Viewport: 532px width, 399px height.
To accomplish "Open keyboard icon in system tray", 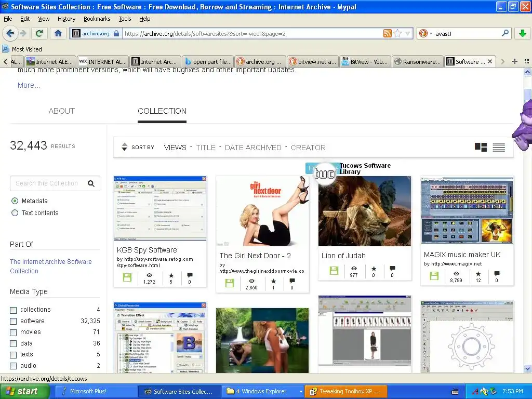I will click(455, 392).
